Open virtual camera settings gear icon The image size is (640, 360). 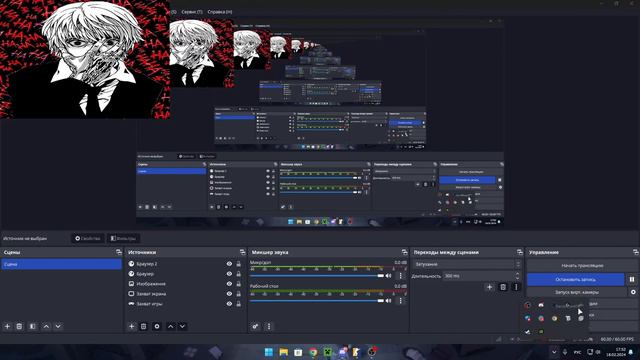[x=633, y=292]
